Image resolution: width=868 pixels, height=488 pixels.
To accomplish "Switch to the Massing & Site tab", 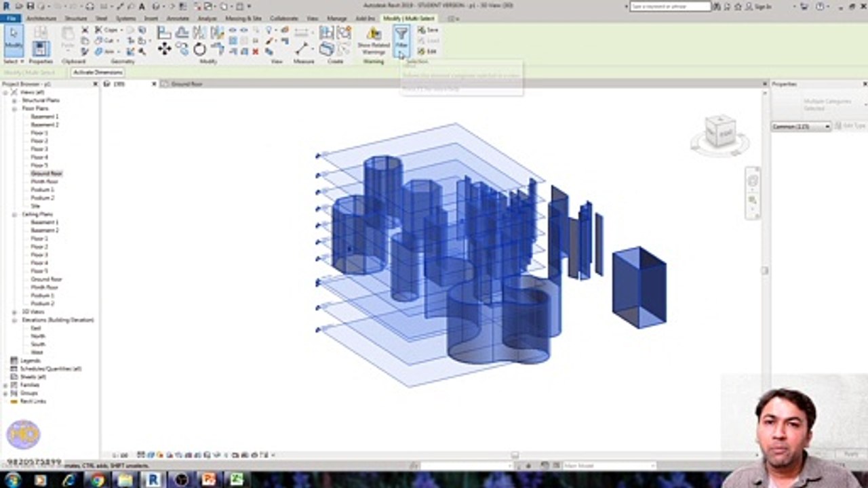I will [x=243, y=18].
